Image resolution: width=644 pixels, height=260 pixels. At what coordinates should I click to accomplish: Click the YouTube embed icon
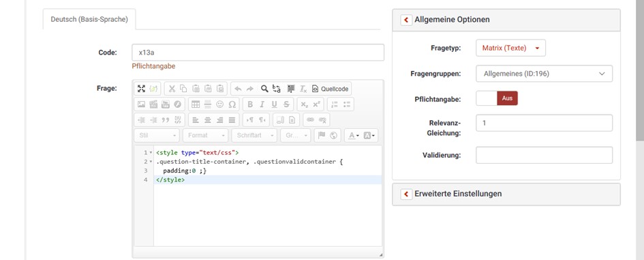pos(166,104)
